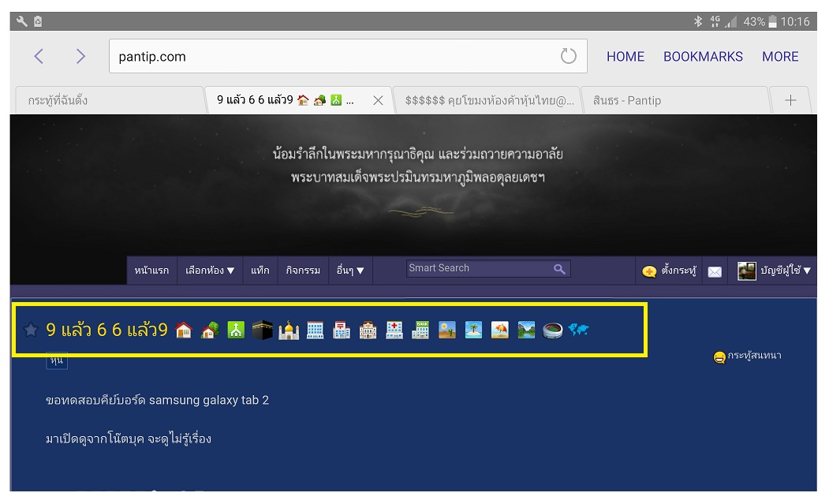Click the 10:16 clock
The image size is (829, 504).
pyautogui.click(x=795, y=21)
